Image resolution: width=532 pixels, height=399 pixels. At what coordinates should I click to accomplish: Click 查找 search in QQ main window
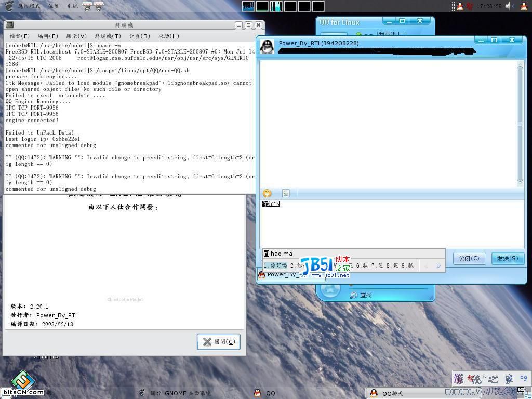tap(366, 295)
